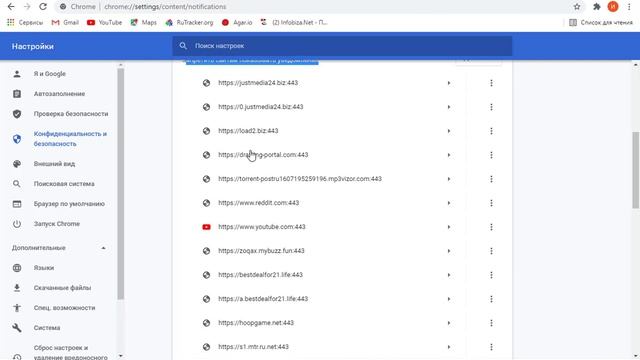
Task: Click the Поиск настроек search field
Action: [x=342, y=46]
